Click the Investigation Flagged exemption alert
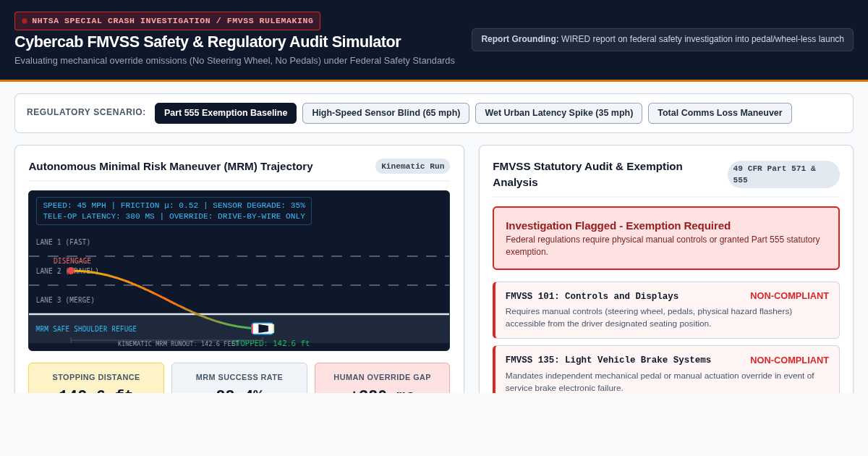 (666, 238)
